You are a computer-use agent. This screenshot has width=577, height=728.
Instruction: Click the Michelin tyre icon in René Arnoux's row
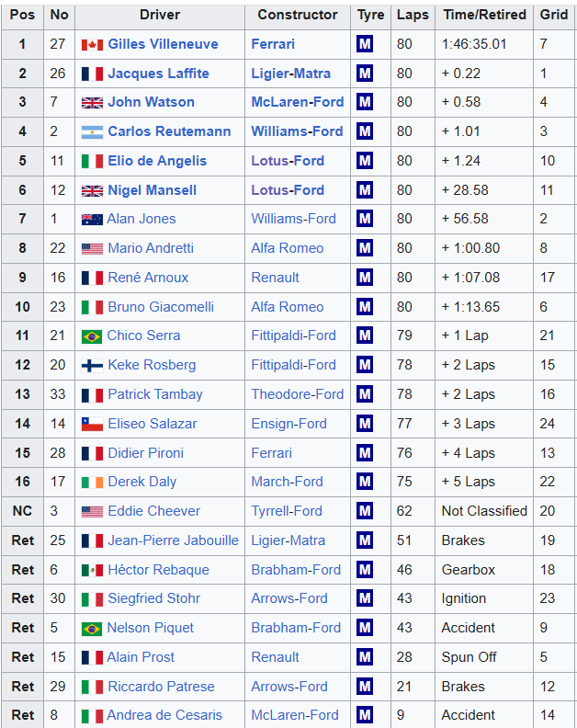point(365,278)
